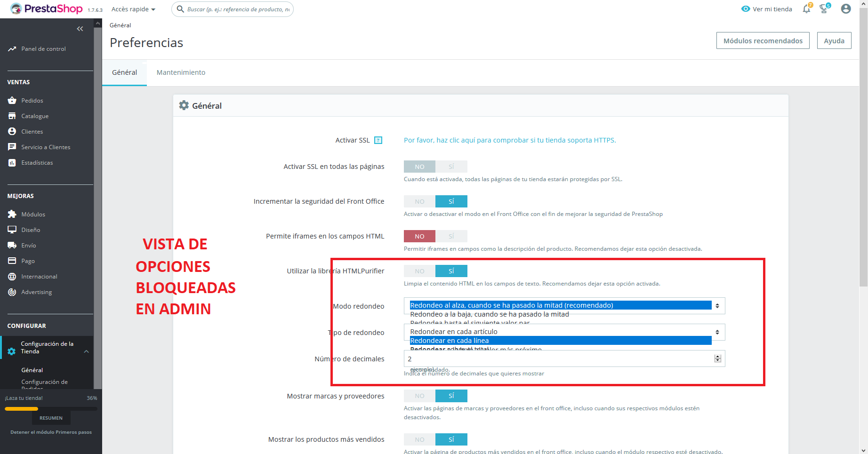Switch to the Mantenimiento tab
This screenshot has width=868, height=454.
point(181,72)
